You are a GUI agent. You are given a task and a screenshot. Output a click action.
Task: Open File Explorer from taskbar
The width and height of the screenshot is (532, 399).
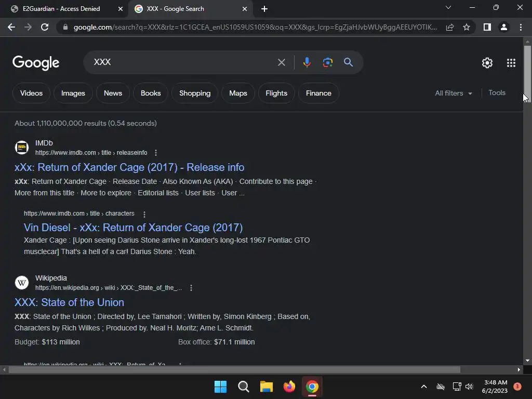267,387
